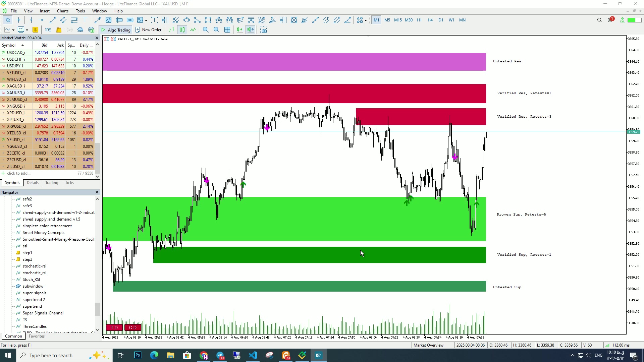
Task: Open the account notifications icon with badge
Action: click(x=610, y=20)
